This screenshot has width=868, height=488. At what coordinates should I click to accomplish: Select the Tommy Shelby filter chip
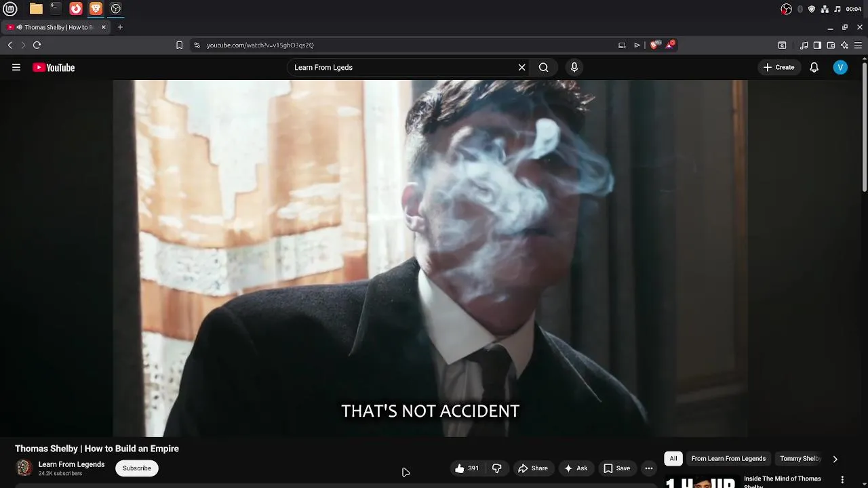tap(800, 459)
